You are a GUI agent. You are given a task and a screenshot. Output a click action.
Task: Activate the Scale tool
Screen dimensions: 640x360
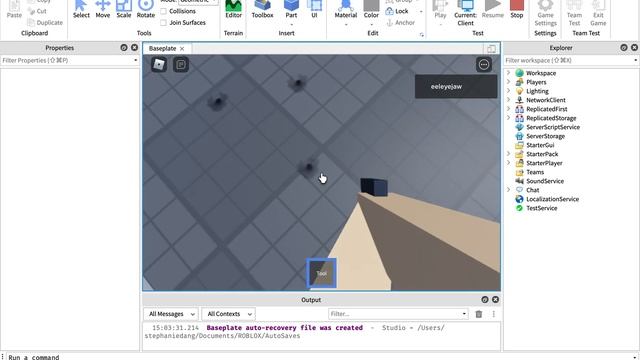click(124, 9)
